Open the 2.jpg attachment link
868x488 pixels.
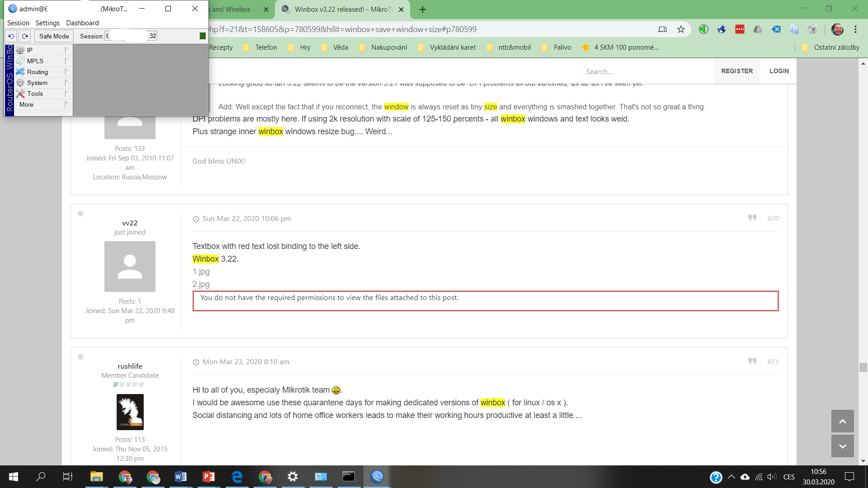pyautogui.click(x=201, y=284)
